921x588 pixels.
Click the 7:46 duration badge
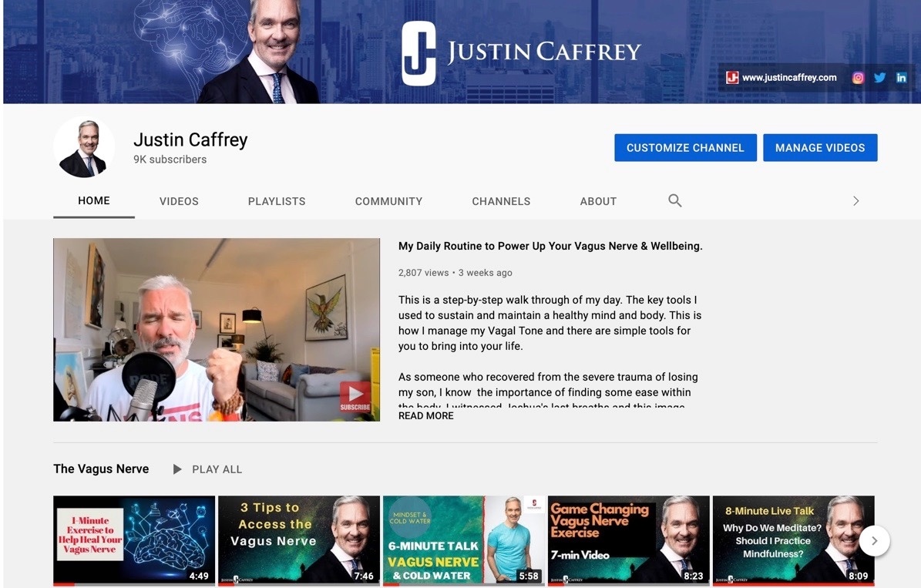pyautogui.click(x=364, y=576)
